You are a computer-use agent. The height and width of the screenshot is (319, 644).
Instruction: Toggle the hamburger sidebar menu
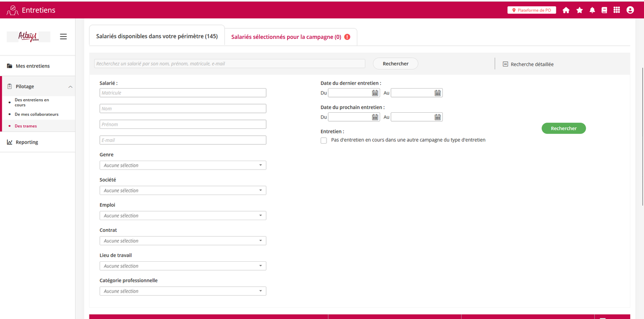pos(64,37)
